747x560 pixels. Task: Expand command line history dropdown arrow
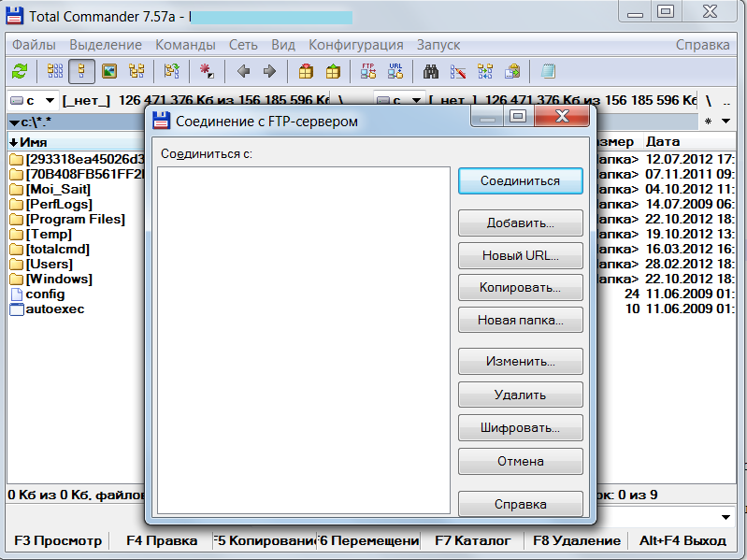(x=727, y=517)
